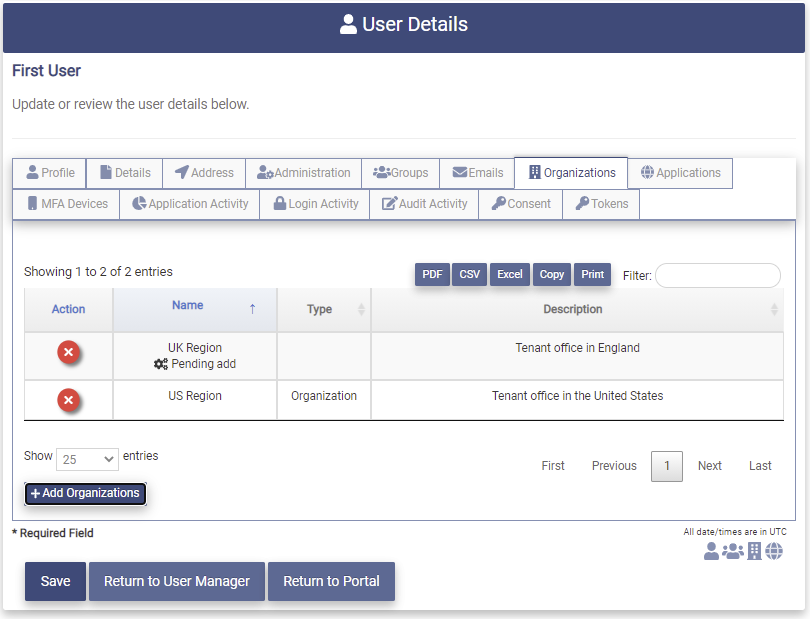Select the Organizations tab
This screenshot has height=619, width=810.
pos(571,173)
